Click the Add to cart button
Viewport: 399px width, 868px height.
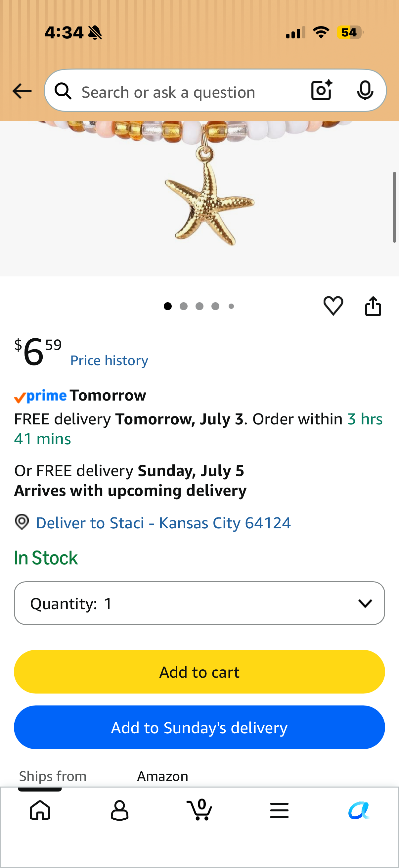[x=199, y=672]
